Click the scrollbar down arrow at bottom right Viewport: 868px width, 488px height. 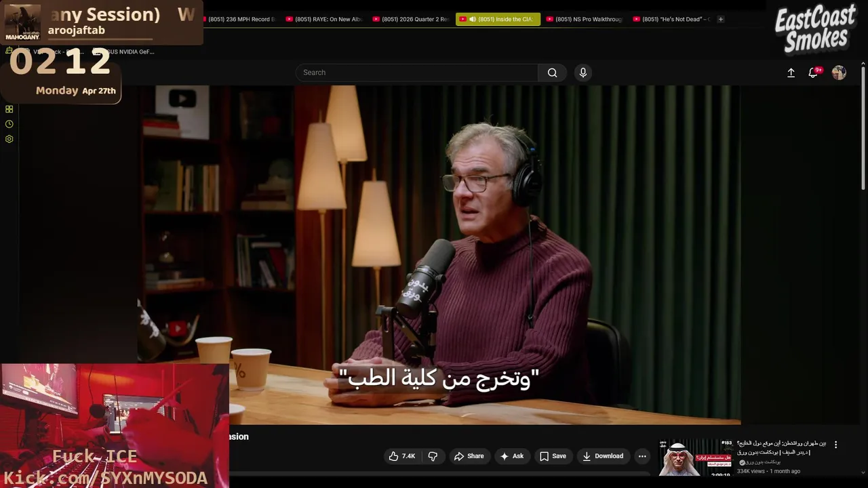(863, 472)
